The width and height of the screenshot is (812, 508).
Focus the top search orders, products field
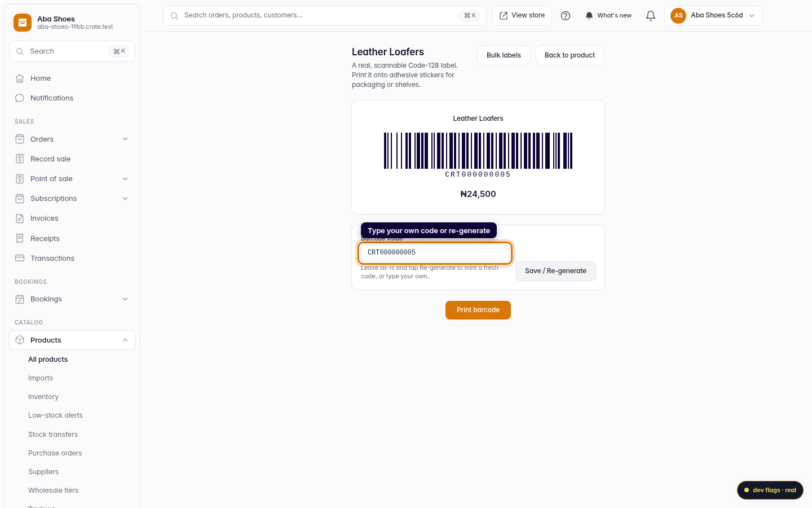pos(325,16)
